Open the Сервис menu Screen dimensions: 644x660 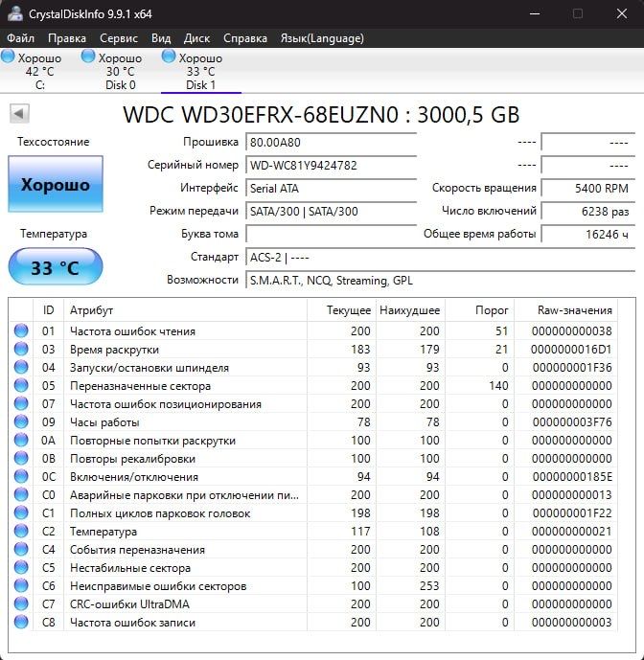pyautogui.click(x=119, y=38)
